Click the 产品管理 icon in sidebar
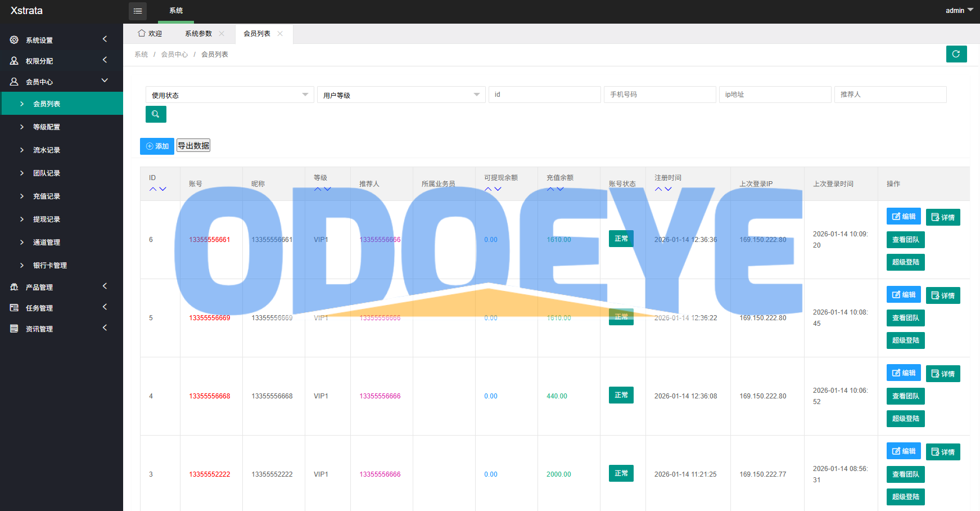980x511 pixels. pyautogui.click(x=14, y=287)
